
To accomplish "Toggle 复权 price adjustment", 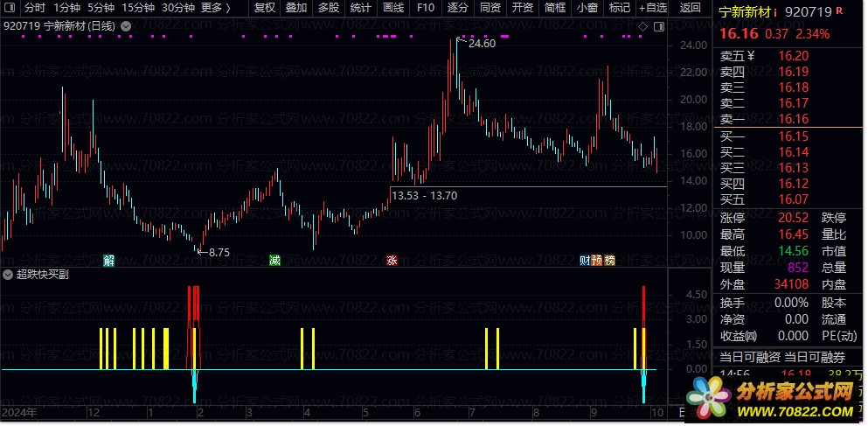I will coord(264,8).
